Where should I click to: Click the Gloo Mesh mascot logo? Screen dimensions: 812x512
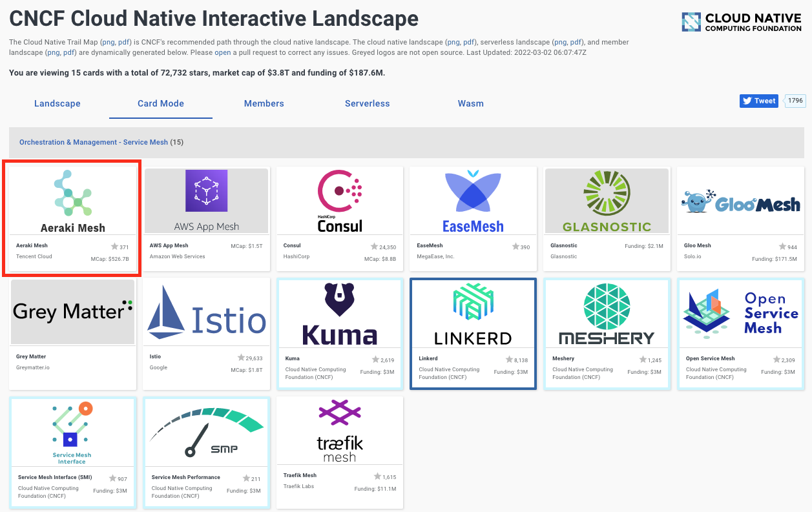pyautogui.click(x=740, y=200)
